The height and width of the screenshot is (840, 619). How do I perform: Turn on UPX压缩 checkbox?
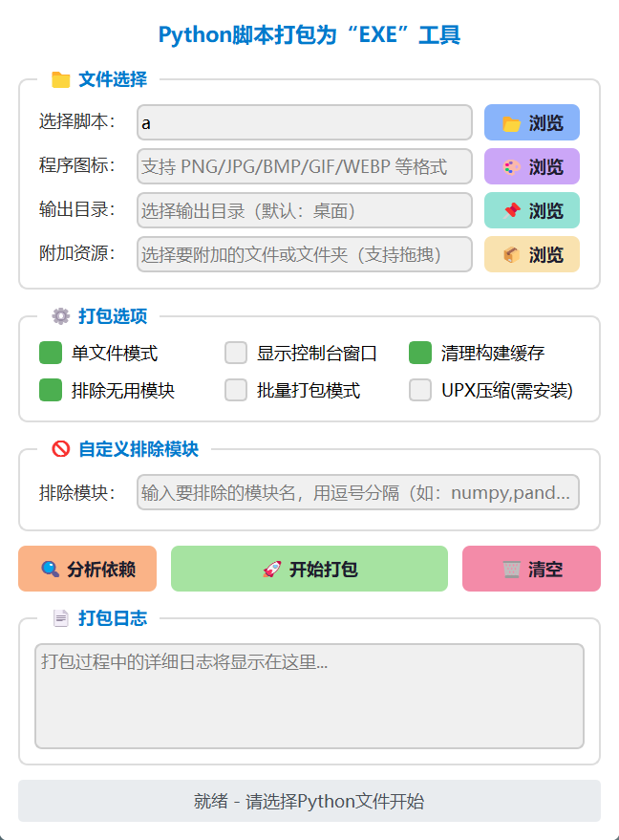coord(420,390)
